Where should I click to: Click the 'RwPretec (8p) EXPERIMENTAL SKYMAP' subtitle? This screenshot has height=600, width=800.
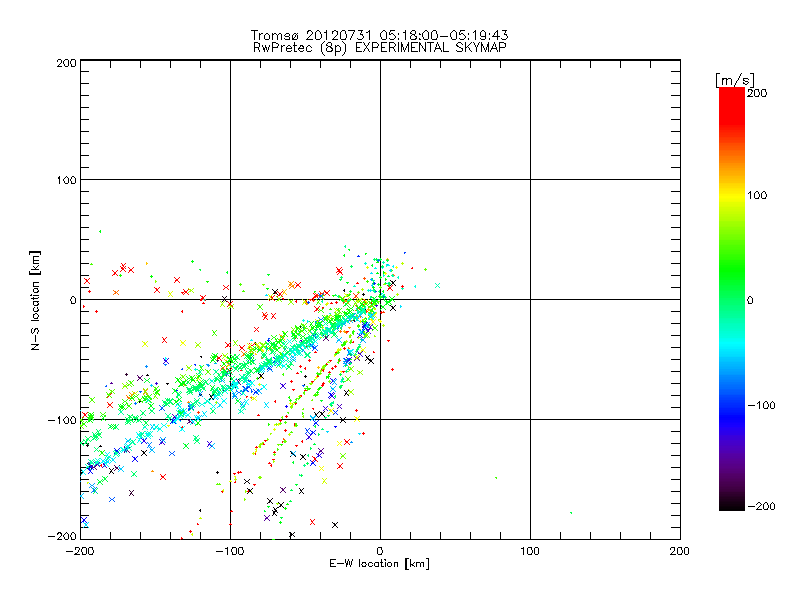click(379, 46)
